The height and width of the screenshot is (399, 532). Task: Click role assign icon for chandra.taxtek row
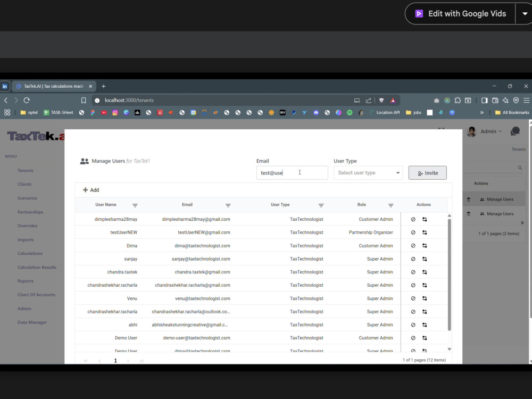[x=425, y=272]
